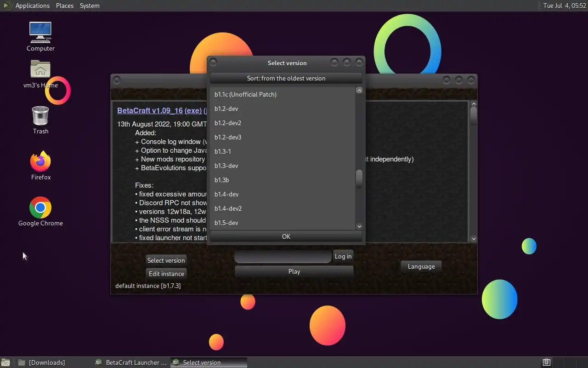Click the Play button
This screenshot has width=588, height=368.
click(294, 271)
